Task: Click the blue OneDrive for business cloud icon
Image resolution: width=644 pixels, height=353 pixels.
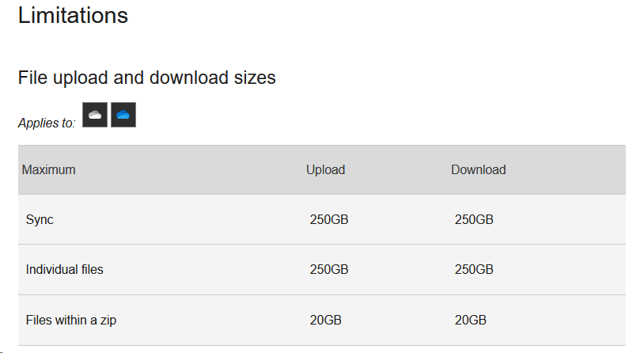Action: (123, 115)
